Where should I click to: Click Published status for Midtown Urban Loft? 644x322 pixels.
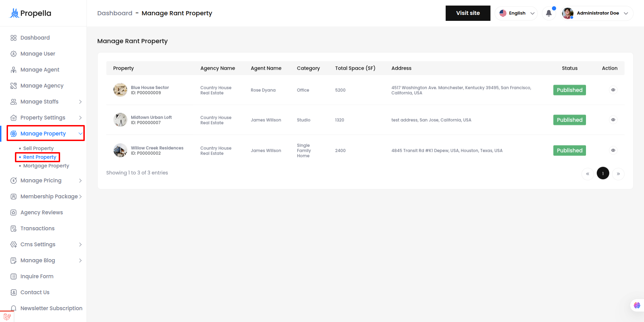click(x=570, y=120)
